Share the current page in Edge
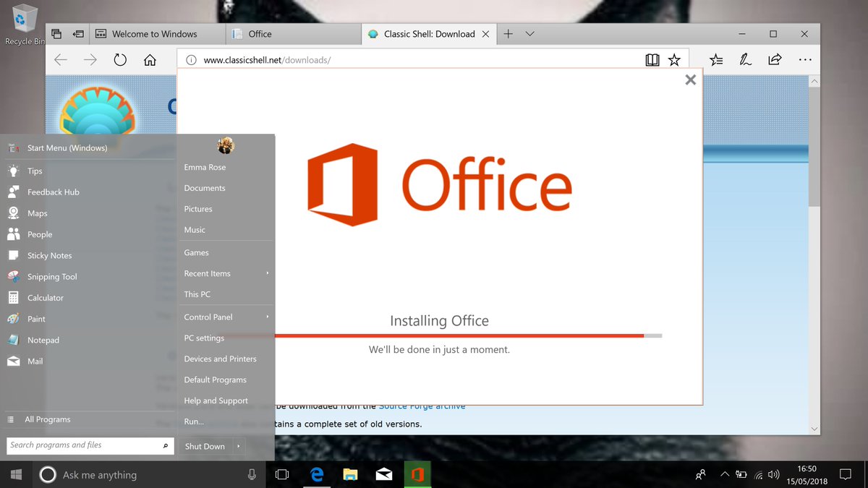 775,60
